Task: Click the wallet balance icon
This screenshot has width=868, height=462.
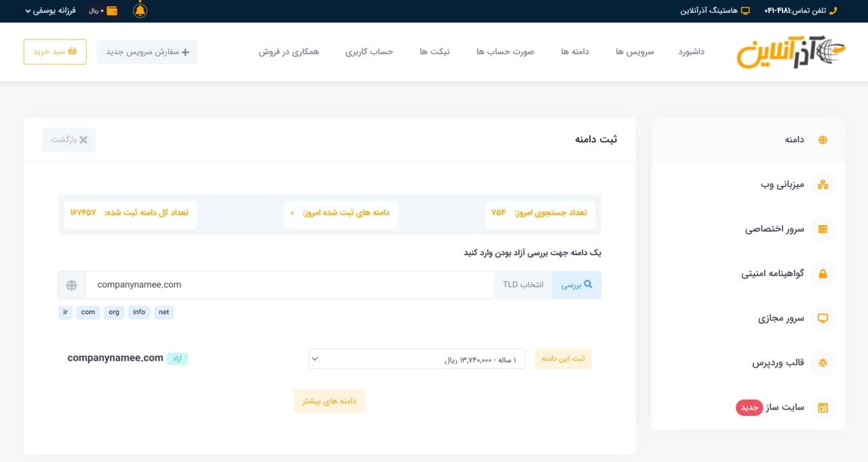Action: pyautogui.click(x=113, y=10)
